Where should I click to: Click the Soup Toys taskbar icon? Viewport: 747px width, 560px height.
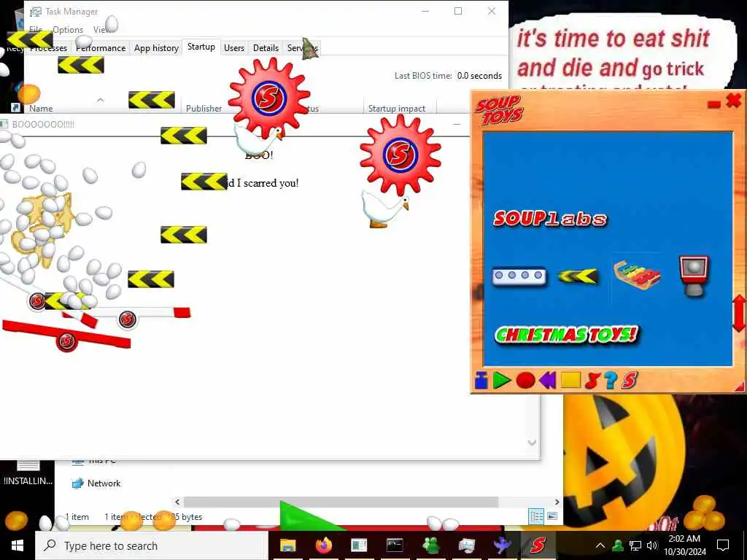[x=538, y=545]
